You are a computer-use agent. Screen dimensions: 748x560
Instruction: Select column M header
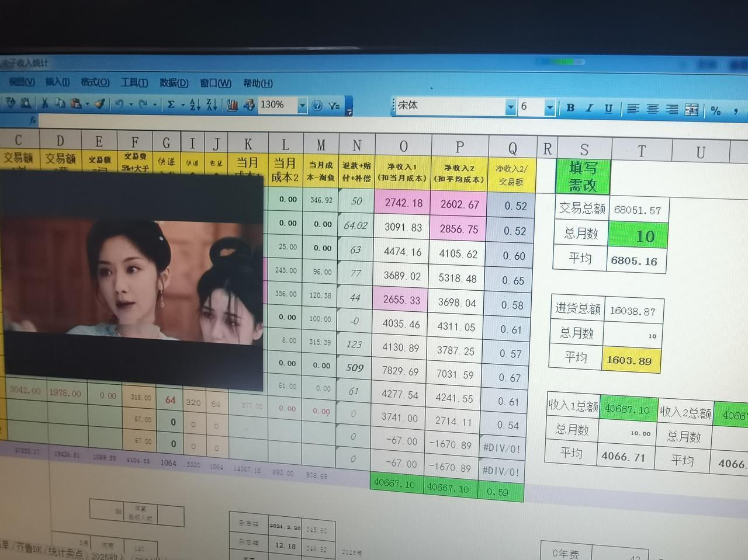[x=321, y=144]
